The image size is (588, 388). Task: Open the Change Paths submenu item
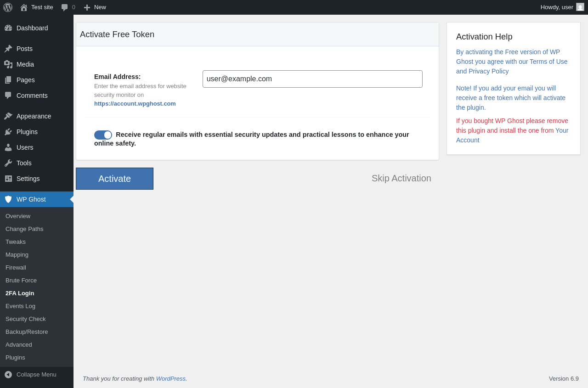click(x=24, y=229)
